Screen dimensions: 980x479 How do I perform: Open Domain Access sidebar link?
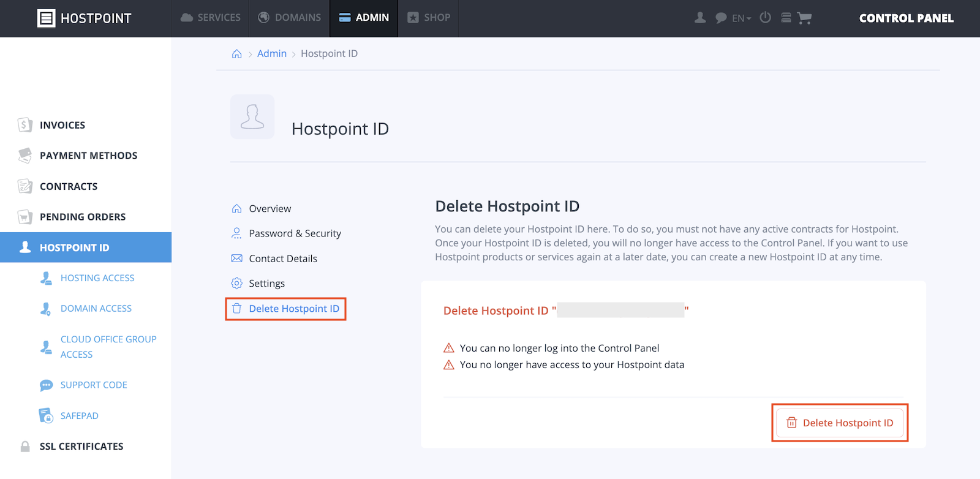[x=96, y=309]
